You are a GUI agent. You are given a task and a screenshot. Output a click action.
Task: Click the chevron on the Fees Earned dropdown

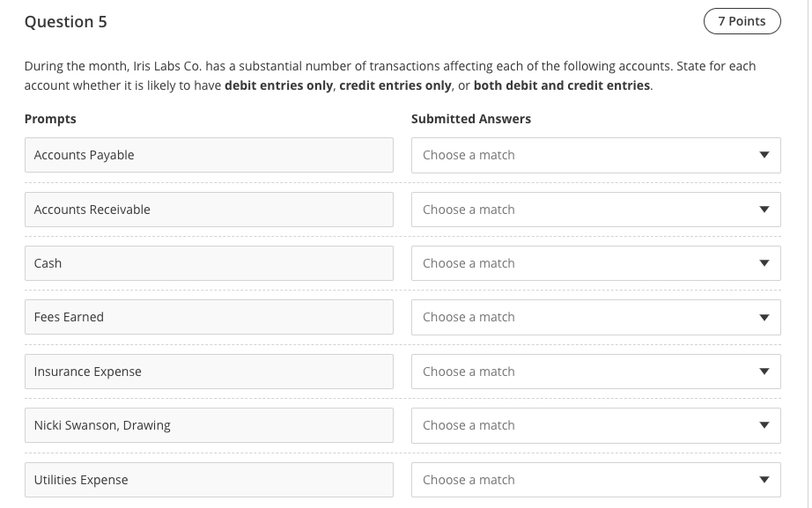(x=764, y=317)
